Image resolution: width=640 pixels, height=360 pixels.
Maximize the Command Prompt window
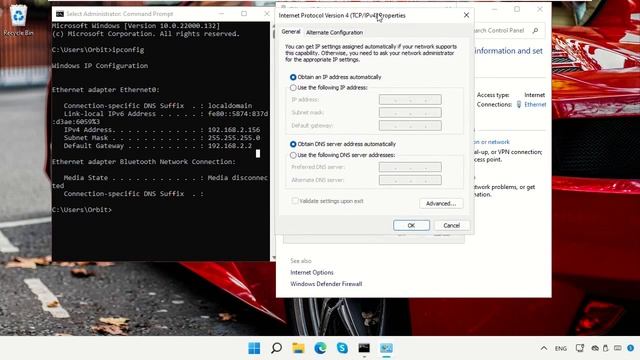tap(244, 13)
